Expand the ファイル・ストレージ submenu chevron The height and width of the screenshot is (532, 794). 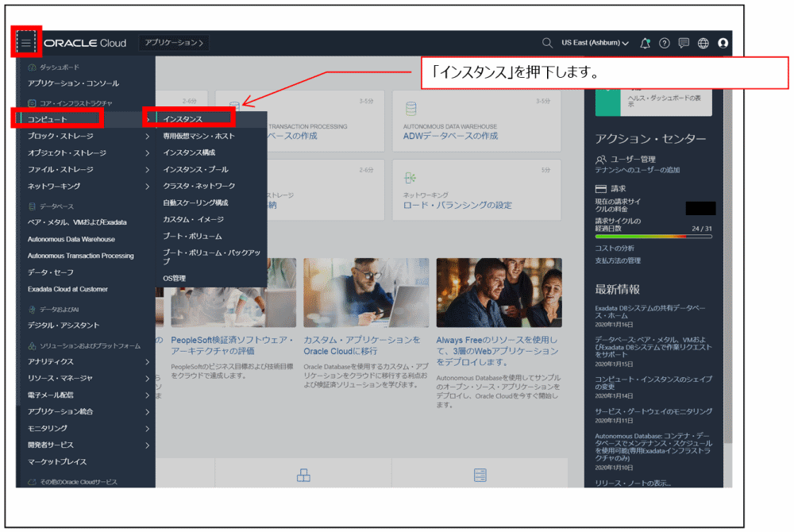tap(147, 170)
